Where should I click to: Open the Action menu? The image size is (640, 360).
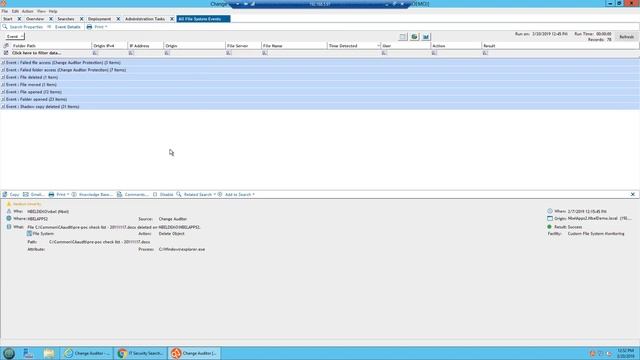coord(27,11)
